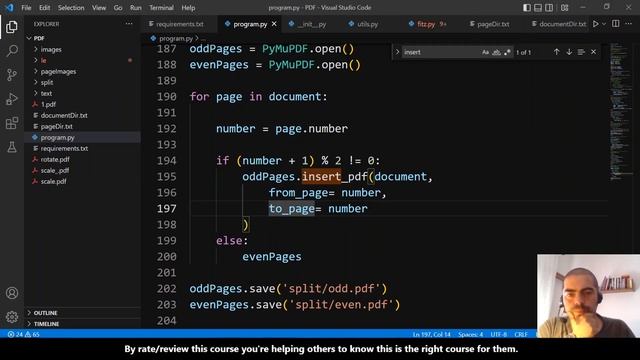Expand replace field in find widget
This screenshot has height=360, width=640.
[397, 52]
